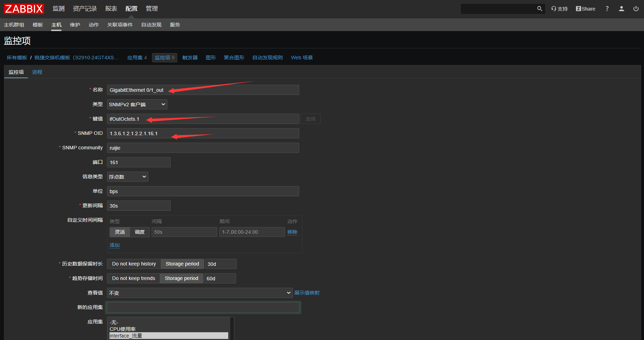Go to 模板 submenu
Image resolution: width=644 pixels, height=340 pixels.
point(38,25)
